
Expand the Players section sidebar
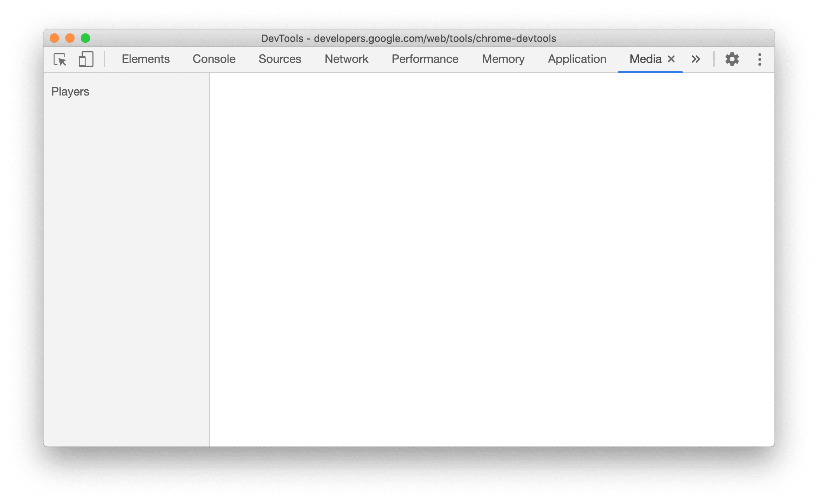(x=70, y=90)
